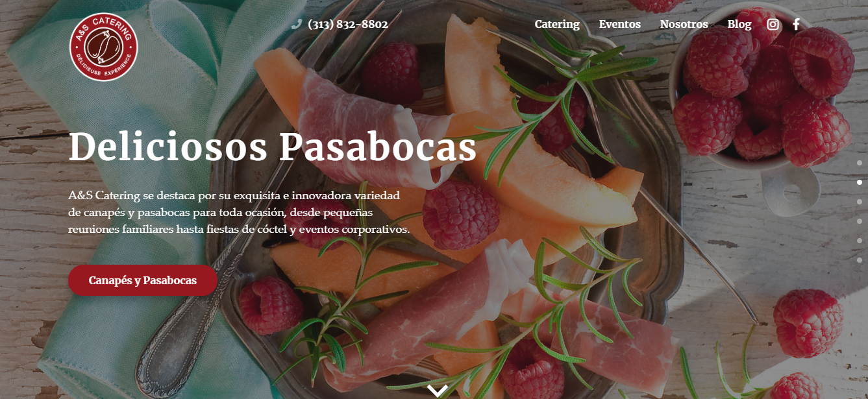This screenshot has width=868, height=399.
Task: Jump to the third slide dot
Action: 860,202
